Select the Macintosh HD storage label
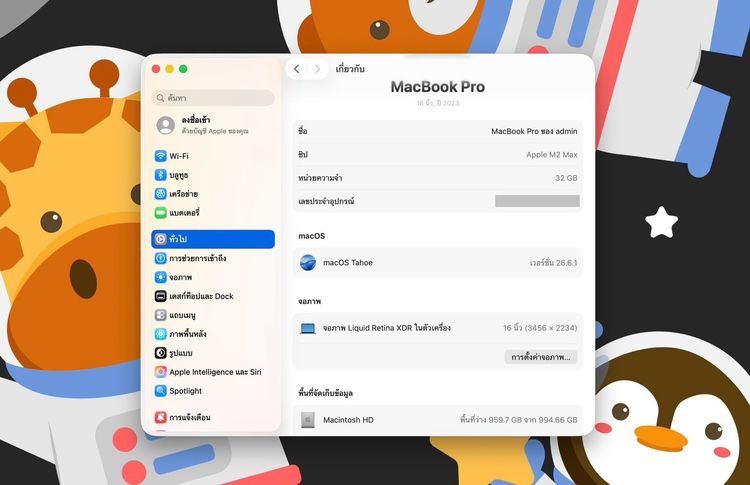Viewport: 750px width, 485px height. pos(348,420)
